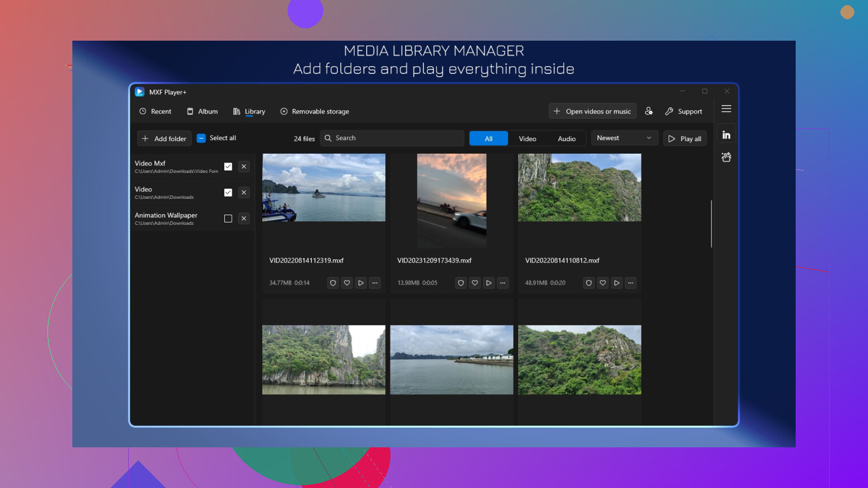
Task: Open the hamburger menu at top right
Action: (726, 109)
